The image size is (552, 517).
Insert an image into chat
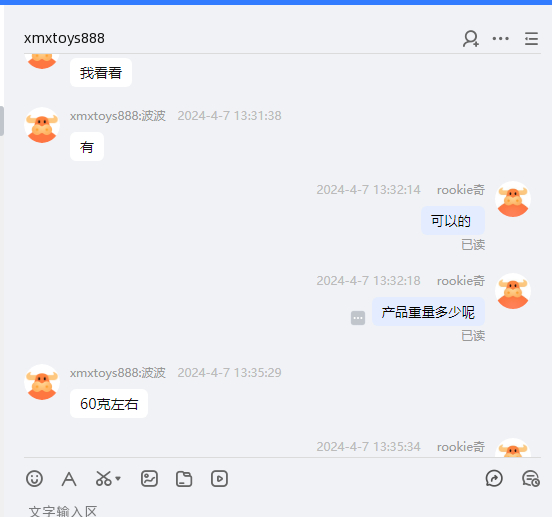(149, 479)
